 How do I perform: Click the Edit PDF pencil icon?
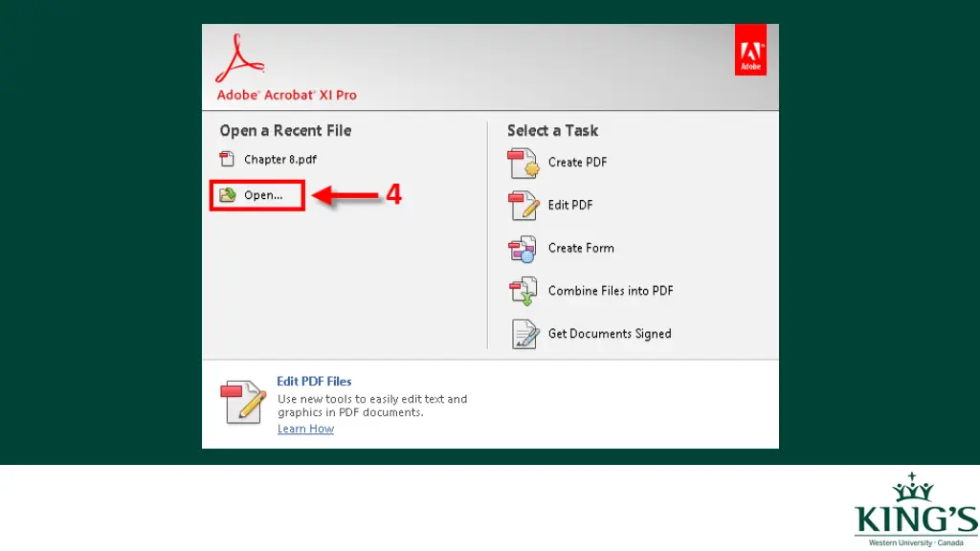coord(523,206)
